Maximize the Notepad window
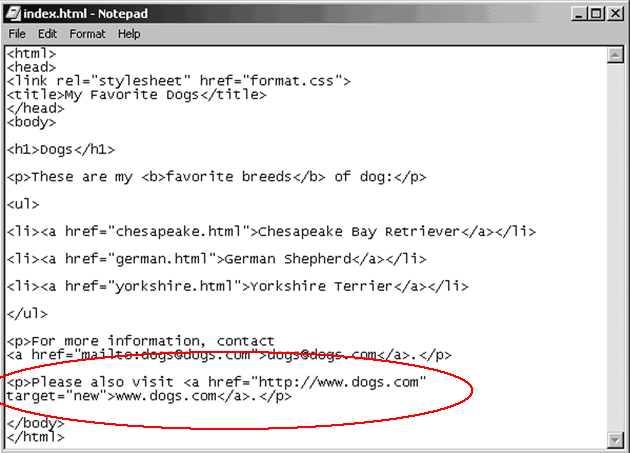This screenshot has width=630, height=453. 596,14
